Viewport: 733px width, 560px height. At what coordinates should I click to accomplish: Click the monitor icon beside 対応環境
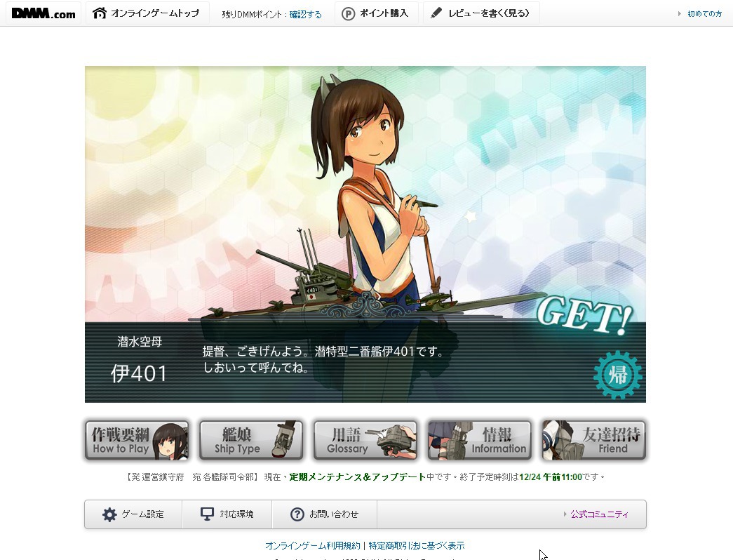tap(207, 514)
